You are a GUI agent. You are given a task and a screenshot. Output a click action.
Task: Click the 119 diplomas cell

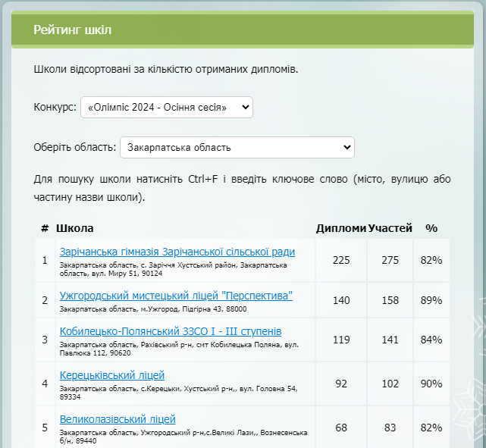[341, 340]
